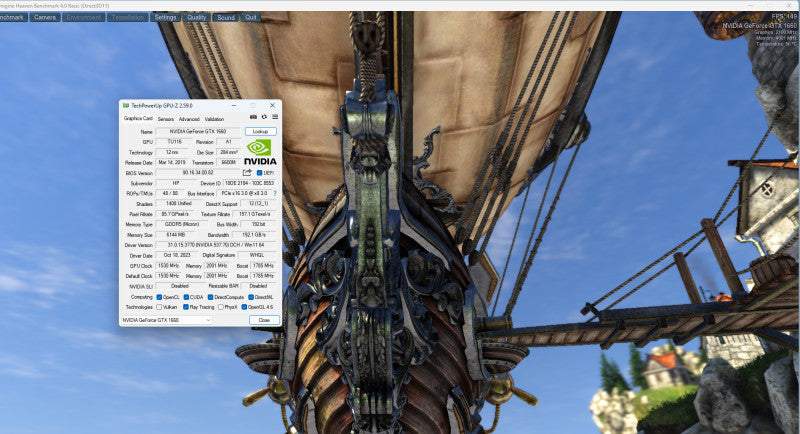
Task: Click the Environment button in Heaven
Action: (x=84, y=17)
